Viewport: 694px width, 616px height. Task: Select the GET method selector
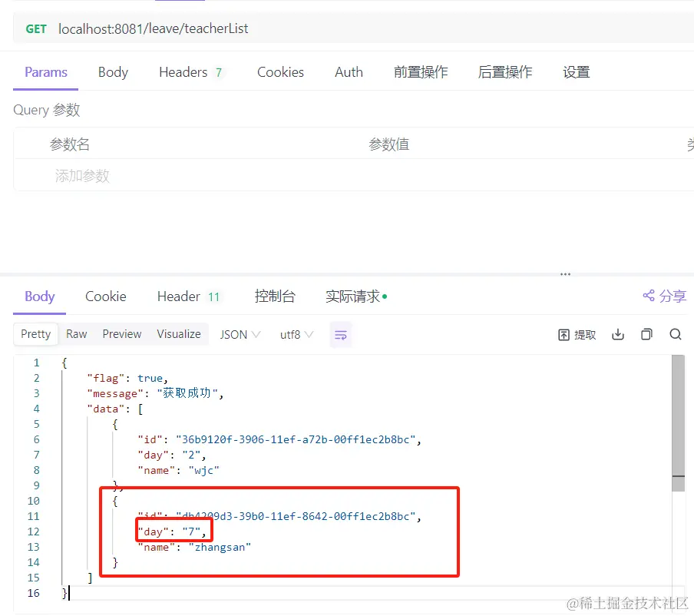(x=36, y=28)
